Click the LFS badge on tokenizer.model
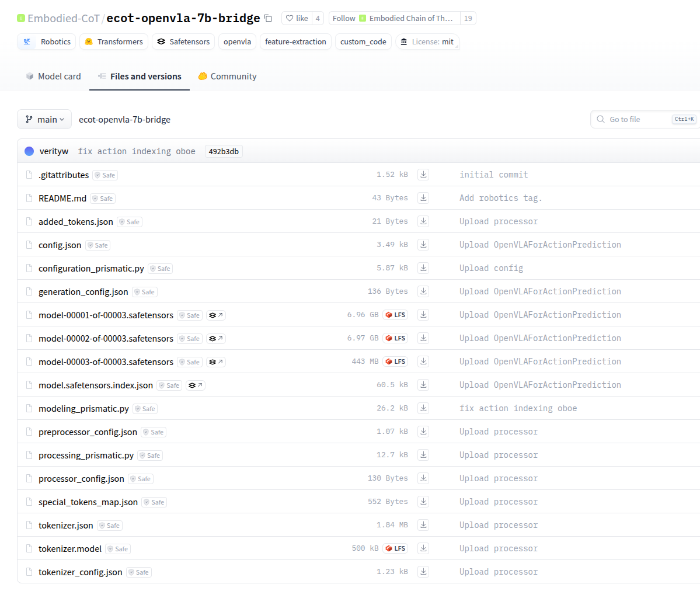Viewport: 700px width, 591px height. click(395, 548)
